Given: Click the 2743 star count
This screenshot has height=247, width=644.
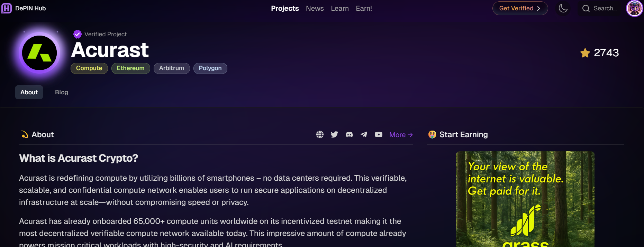Looking at the screenshot, I should (x=606, y=53).
